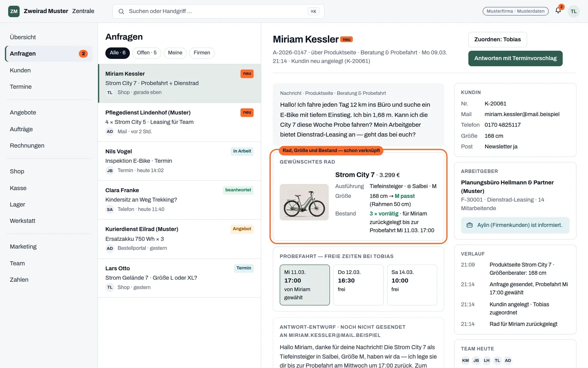Open the Kasse section
The width and height of the screenshot is (588, 368).
[x=49, y=188]
